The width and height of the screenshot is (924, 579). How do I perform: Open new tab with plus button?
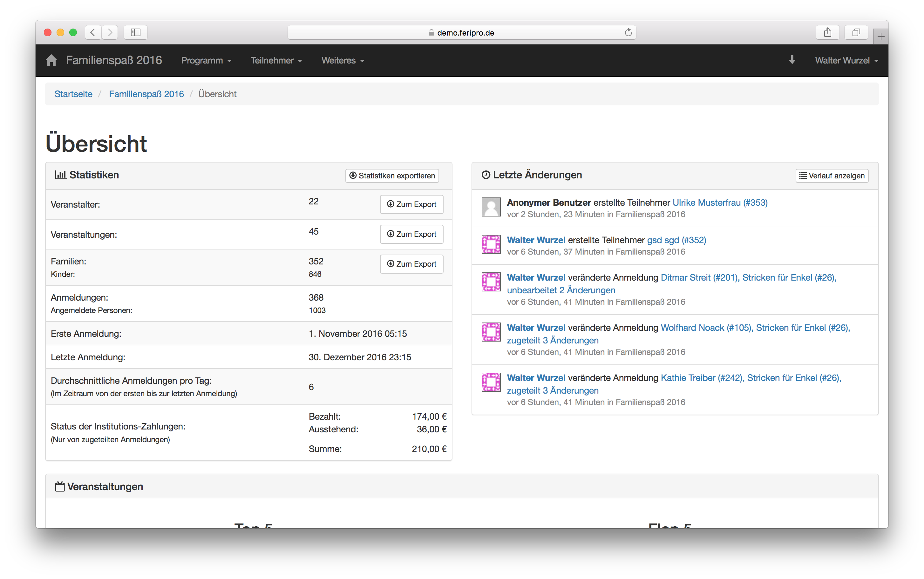coord(881,37)
